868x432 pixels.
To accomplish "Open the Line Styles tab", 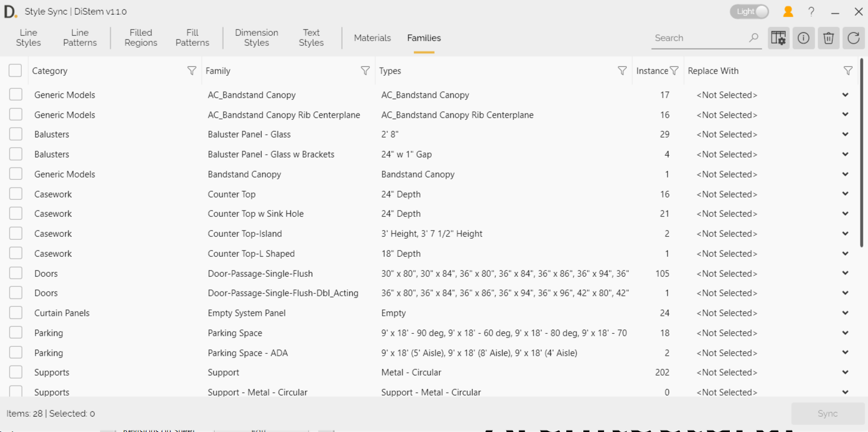I will 28,38.
